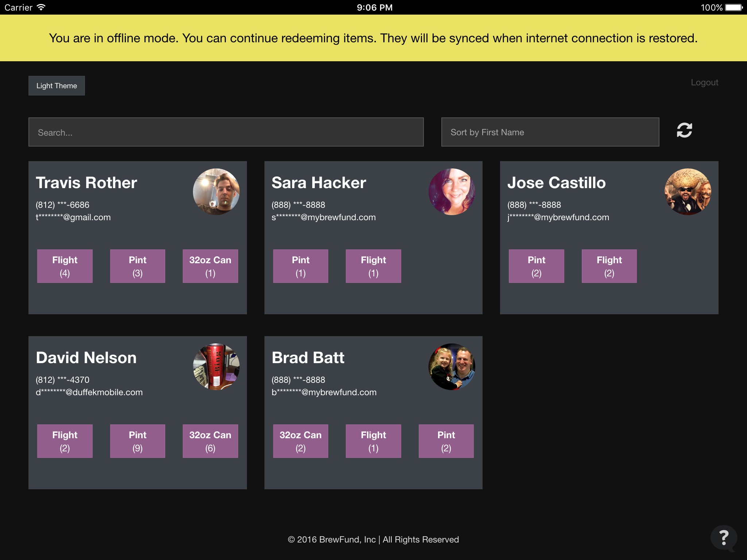Screen dimensions: 747x560
Task: Tap Jose Castillo's avatar picture
Action: (688, 192)
